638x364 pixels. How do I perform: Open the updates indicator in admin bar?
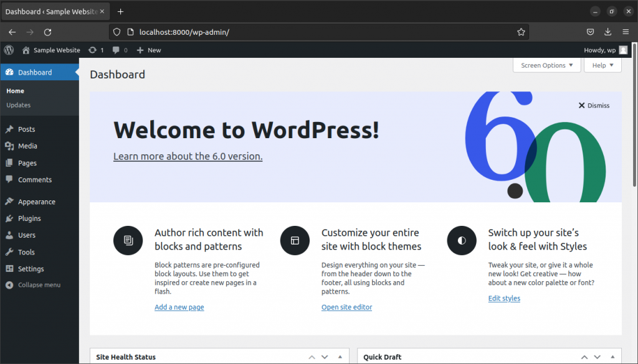click(x=97, y=50)
